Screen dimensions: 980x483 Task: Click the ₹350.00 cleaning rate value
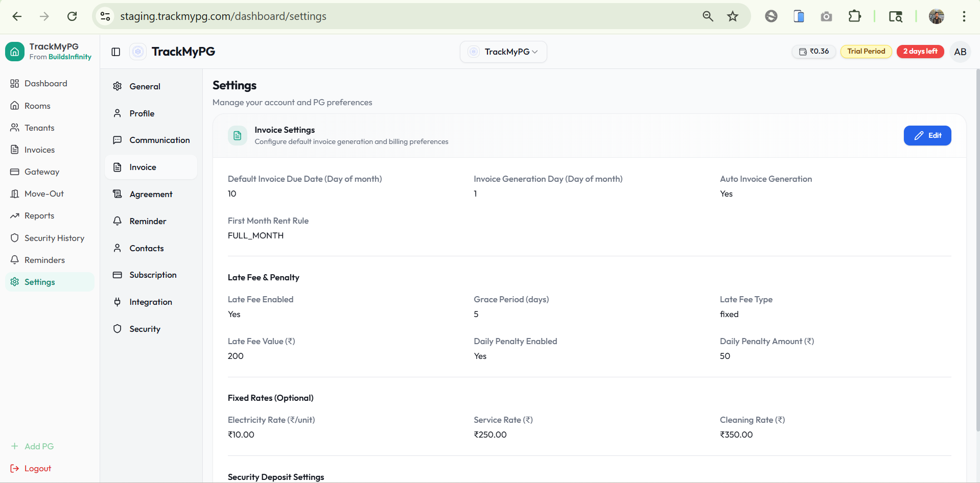pos(736,434)
